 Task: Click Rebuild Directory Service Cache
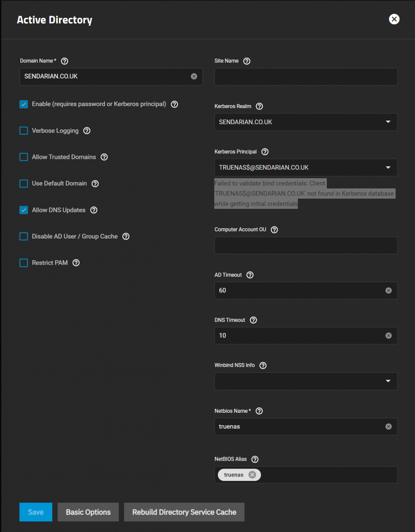184,512
